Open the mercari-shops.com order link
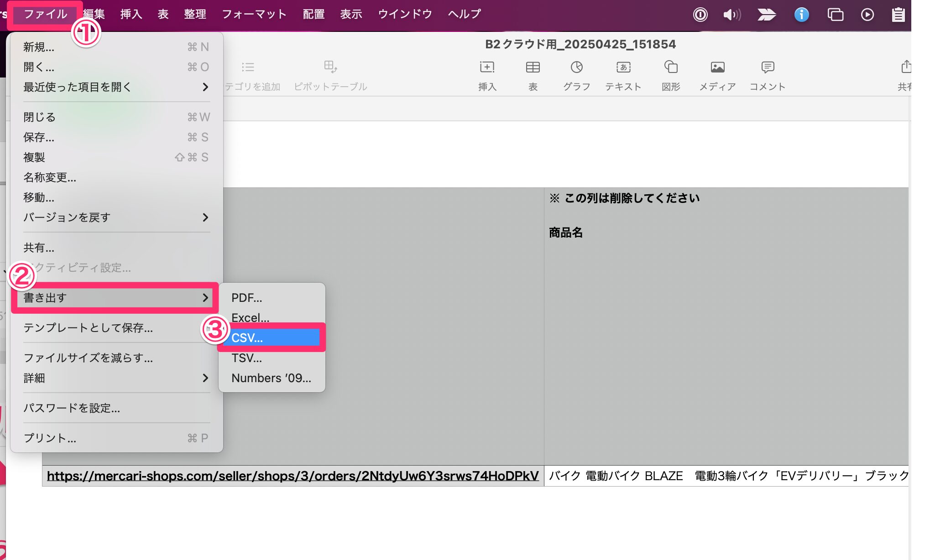The width and height of the screenshot is (930, 560). (293, 476)
